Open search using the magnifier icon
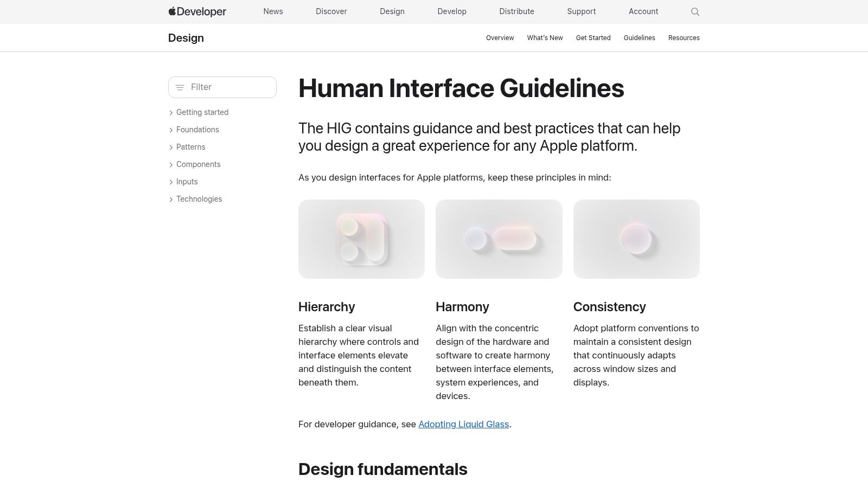This screenshot has width=868, height=488. 694,11
